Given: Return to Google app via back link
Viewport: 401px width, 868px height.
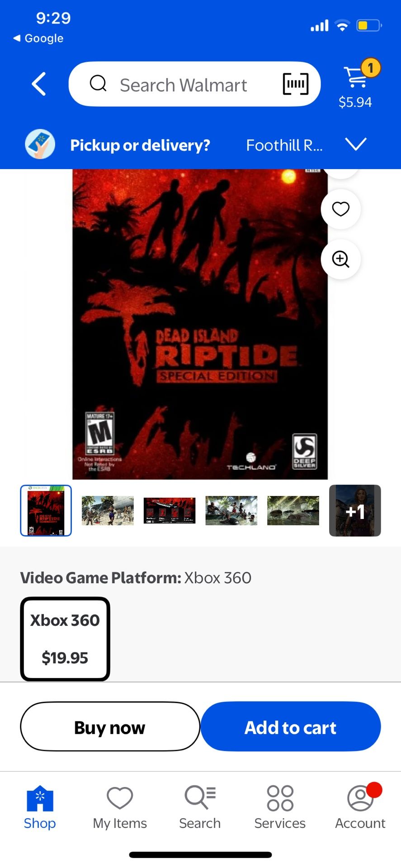Looking at the screenshot, I should (38, 38).
